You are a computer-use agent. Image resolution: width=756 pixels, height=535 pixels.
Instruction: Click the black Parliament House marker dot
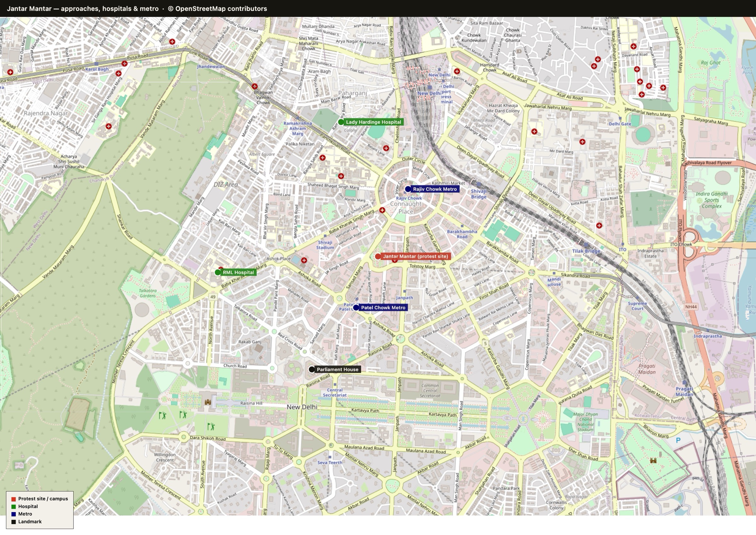[312, 370]
